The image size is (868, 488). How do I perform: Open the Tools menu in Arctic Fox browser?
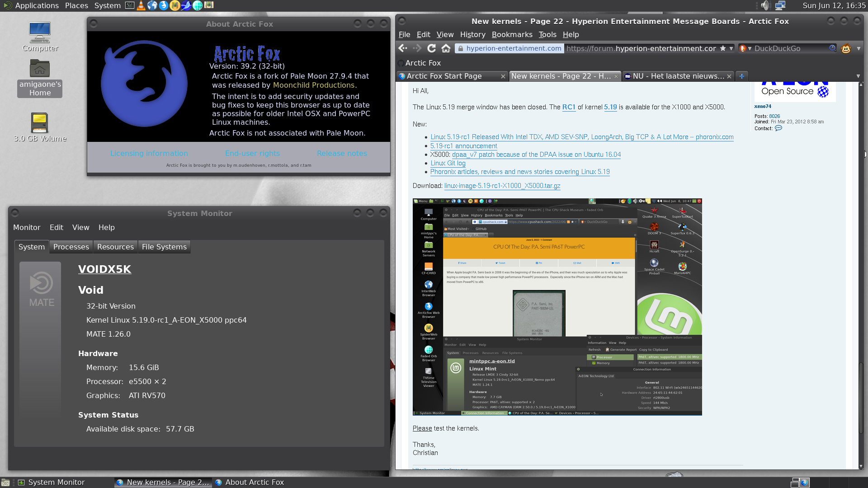coord(547,34)
